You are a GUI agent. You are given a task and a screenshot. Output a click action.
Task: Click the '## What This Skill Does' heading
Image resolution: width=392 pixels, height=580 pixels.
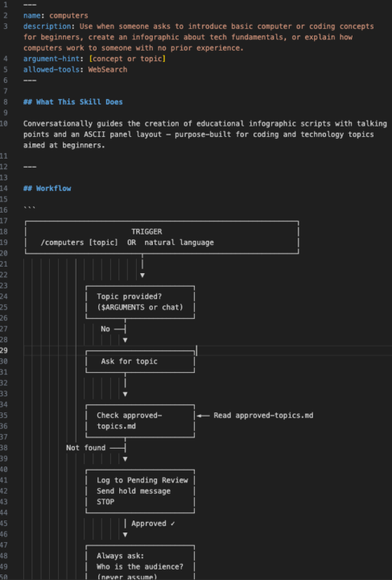point(72,102)
